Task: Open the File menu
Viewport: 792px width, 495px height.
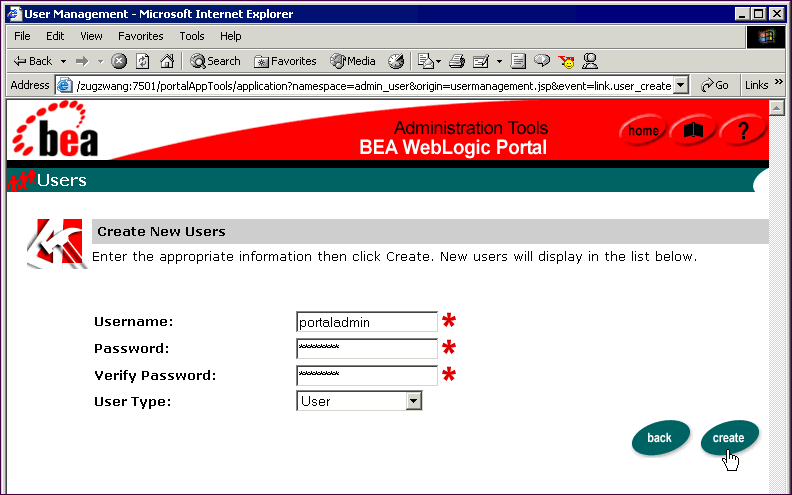Action: pyautogui.click(x=22, y=36)
